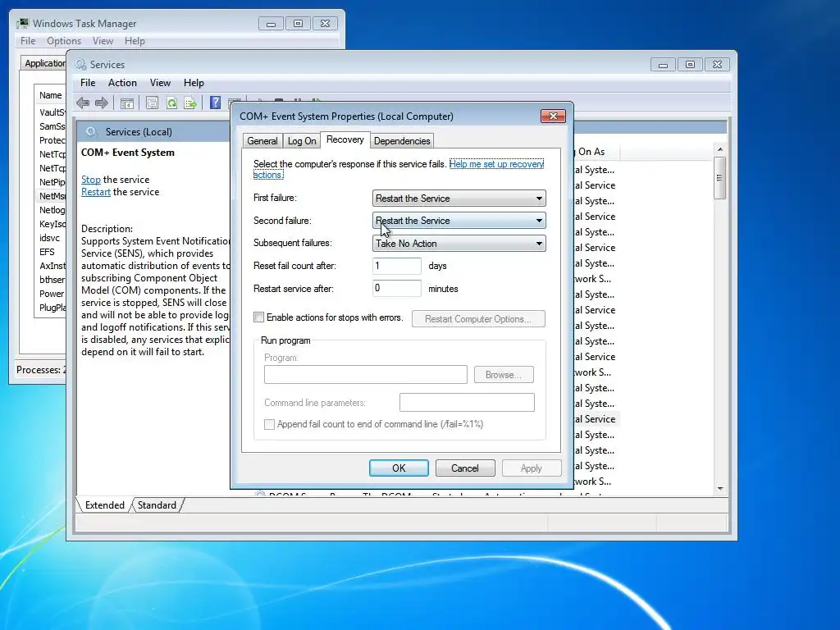
Task: Click the Task Manager title bar icon
Action: coord(22,23)
